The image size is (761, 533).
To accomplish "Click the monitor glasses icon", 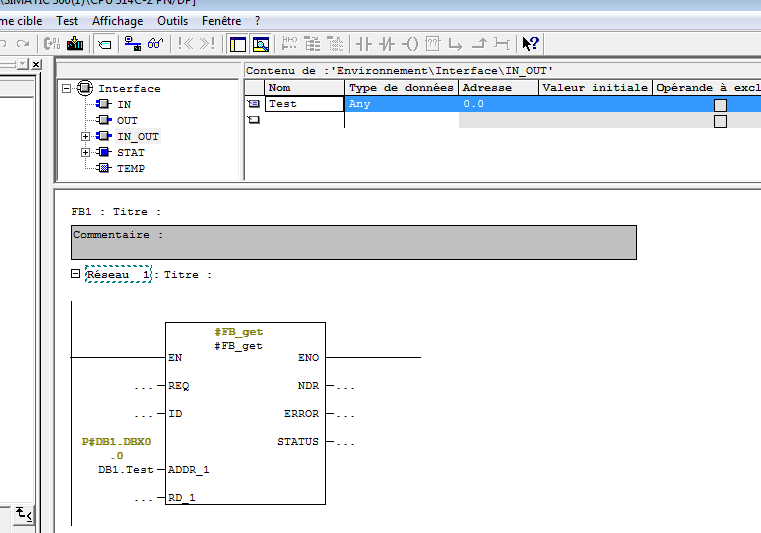I will tap(155, 43).
